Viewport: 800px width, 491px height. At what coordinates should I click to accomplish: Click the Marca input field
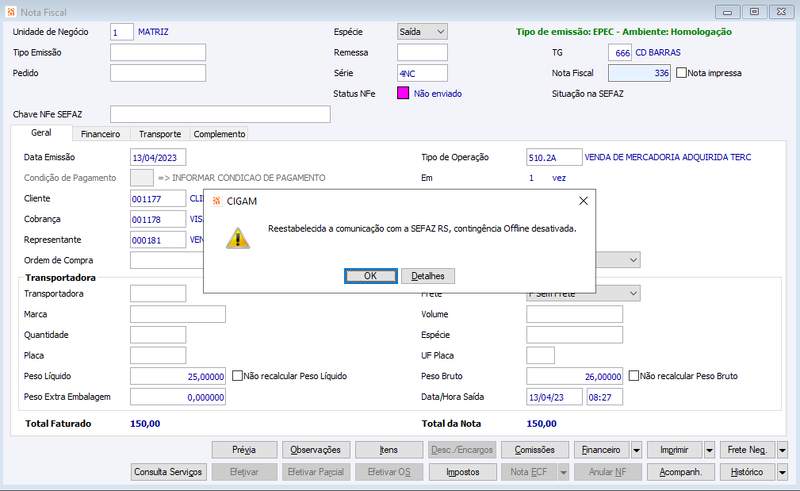pos(178,314)
